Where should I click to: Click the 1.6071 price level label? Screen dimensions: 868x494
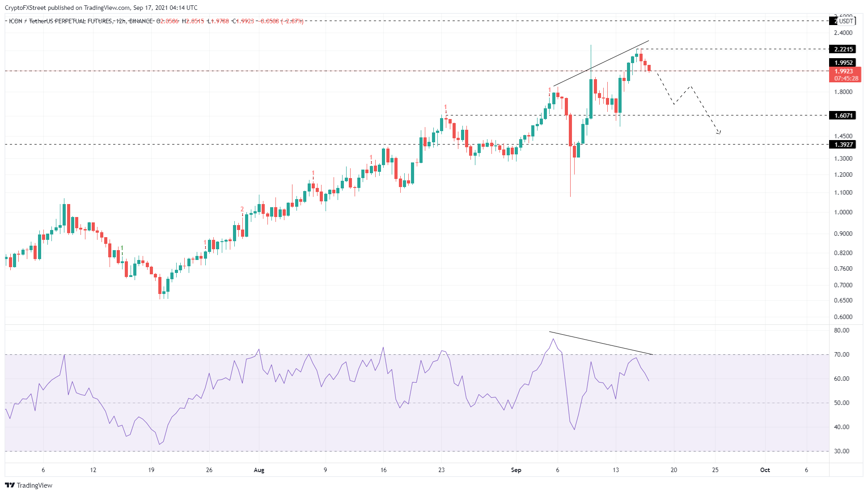(x=843, y=115)
